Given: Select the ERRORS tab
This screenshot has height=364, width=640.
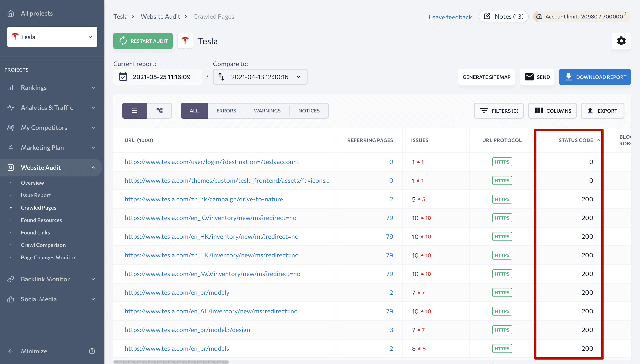Looking at the screenshot, I should click(x=226, y=110).
